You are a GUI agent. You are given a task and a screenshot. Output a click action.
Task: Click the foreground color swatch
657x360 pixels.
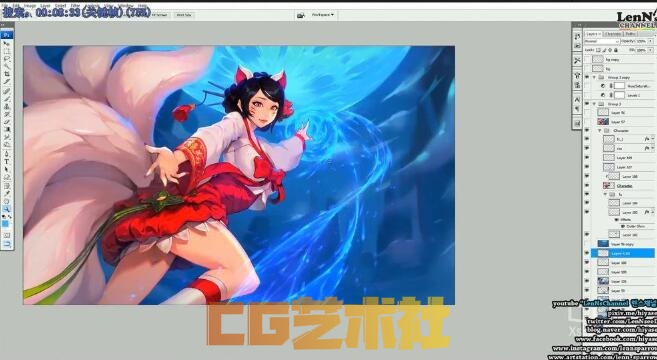click(5, 223)
